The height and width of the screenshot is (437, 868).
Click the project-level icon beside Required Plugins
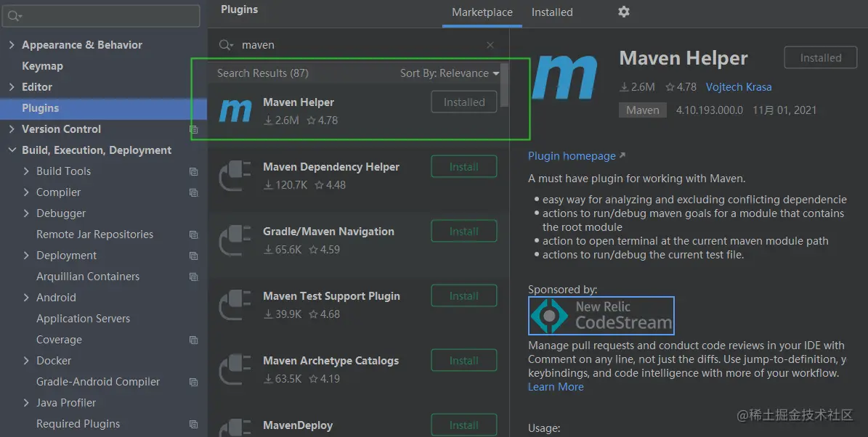coord(194,424)
